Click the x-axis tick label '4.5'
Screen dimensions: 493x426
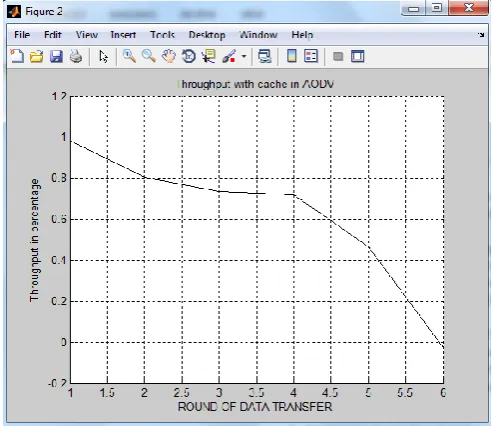[x=330, y=393]
